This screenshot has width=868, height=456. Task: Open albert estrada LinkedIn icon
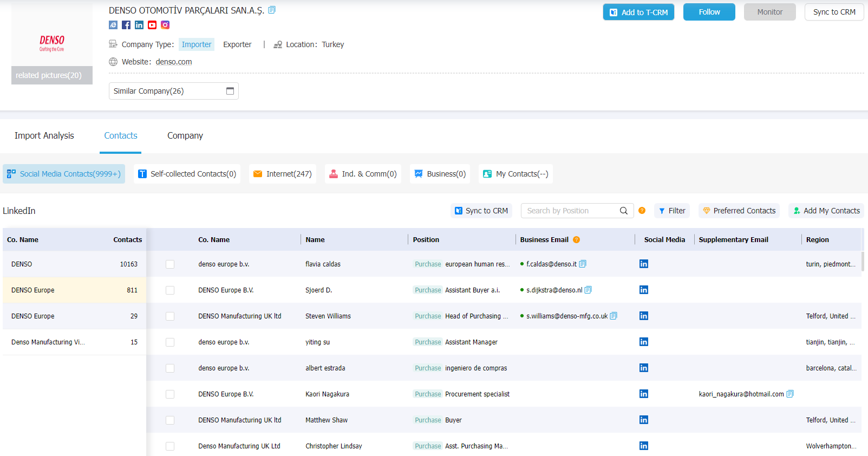coord(644,368)
